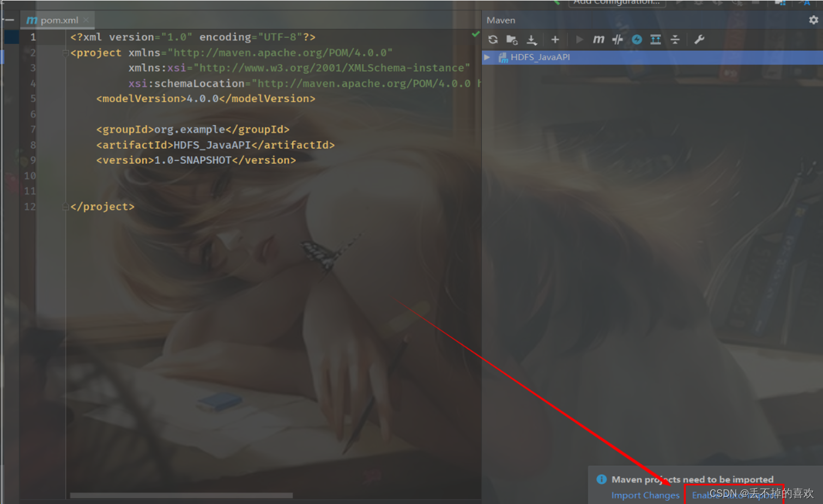Click Show Dependencies diagram icon
This screenshot has width=823, height=504.
coord(656,39)
